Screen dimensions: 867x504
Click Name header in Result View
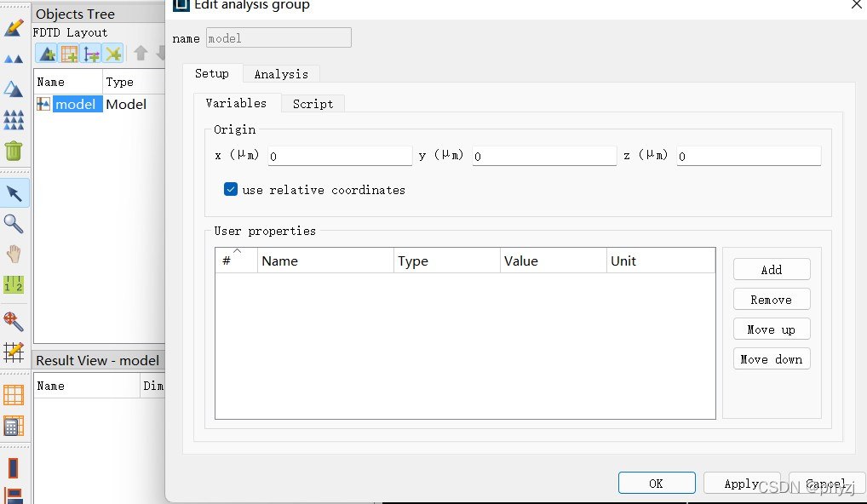[87, 386]
